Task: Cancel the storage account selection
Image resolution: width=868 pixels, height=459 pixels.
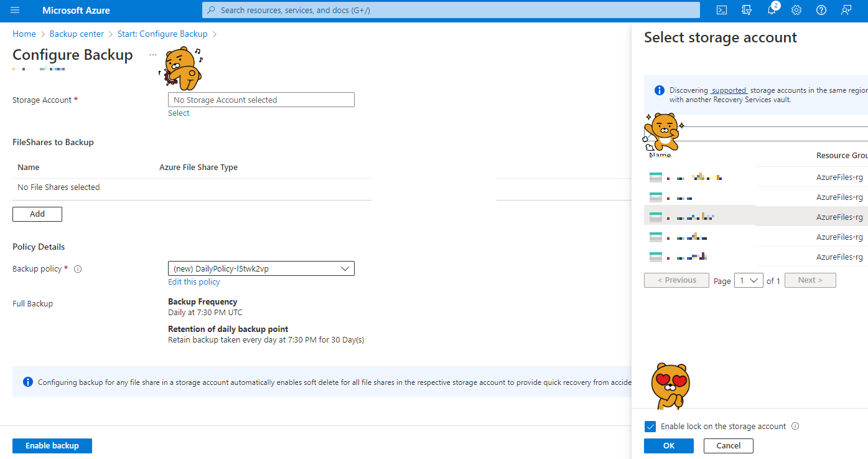Action: pyautogui.click(x=729, y=446)
